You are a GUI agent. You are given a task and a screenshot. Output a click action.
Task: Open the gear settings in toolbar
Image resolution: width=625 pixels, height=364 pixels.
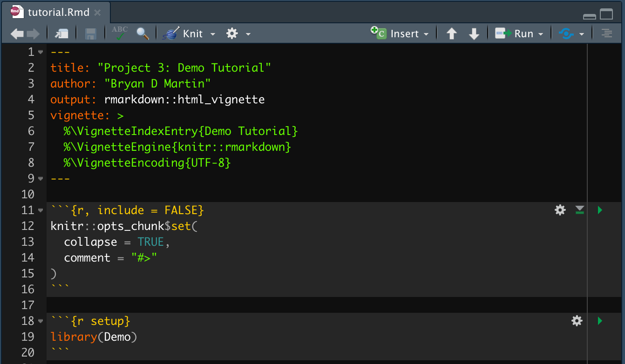coord(232,34)
